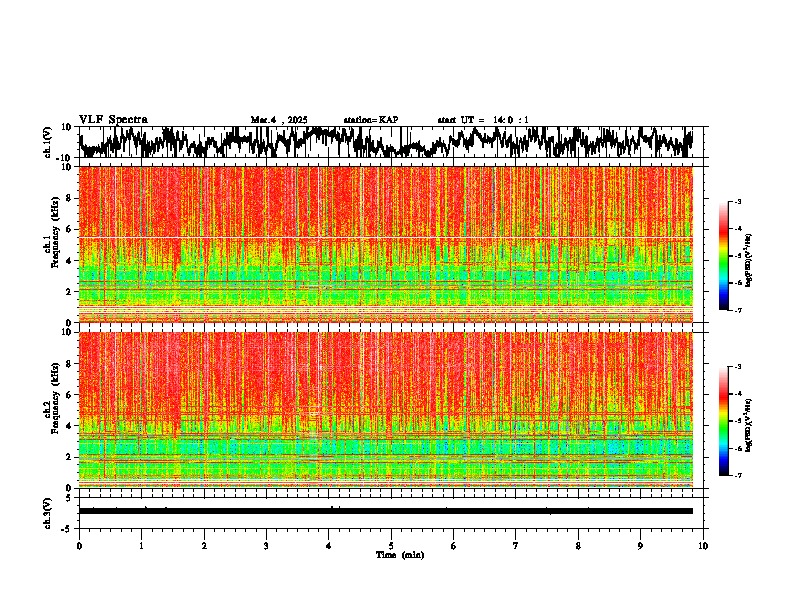Click the "8" kHz tick on ch.1 spectrogram
Viewport: 792px width, 612px height.
(x=69, y=198)
